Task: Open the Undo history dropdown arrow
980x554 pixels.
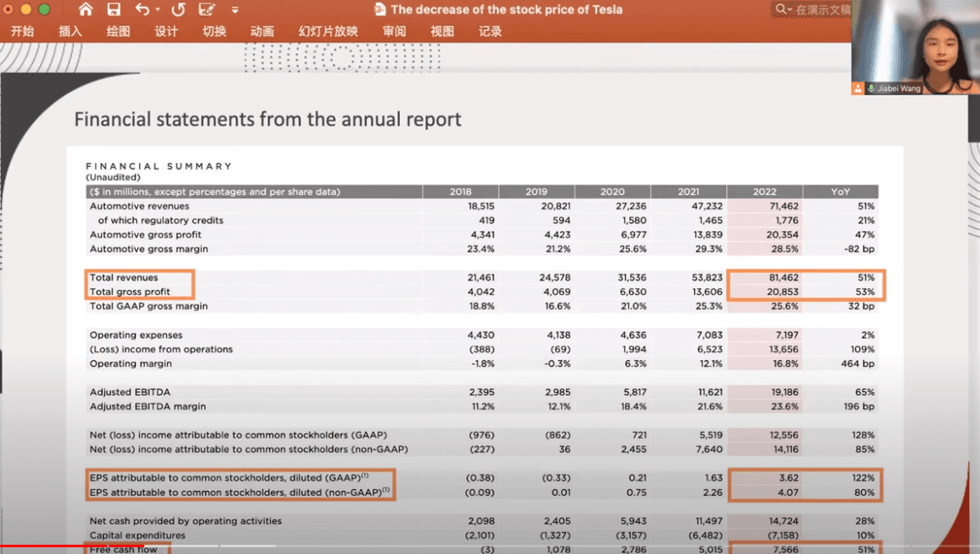Action: tap(158, 10)
